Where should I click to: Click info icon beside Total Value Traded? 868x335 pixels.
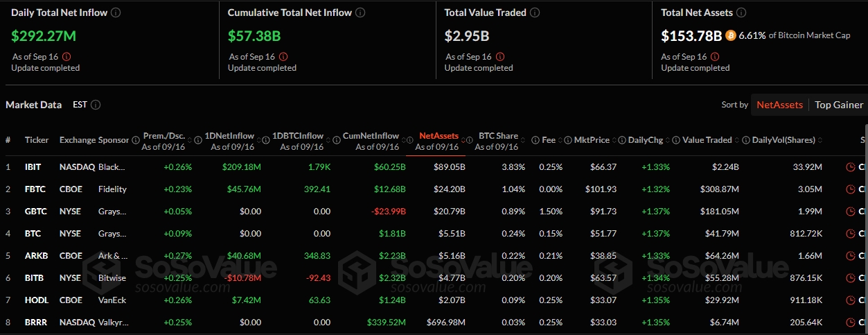(535, 12)
